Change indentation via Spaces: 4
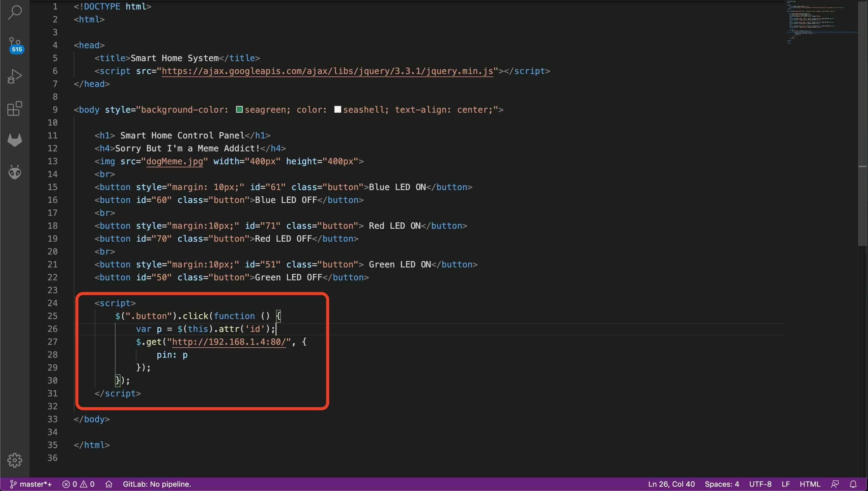The height and width of the screenshot is (491, 868). (722, 484)
